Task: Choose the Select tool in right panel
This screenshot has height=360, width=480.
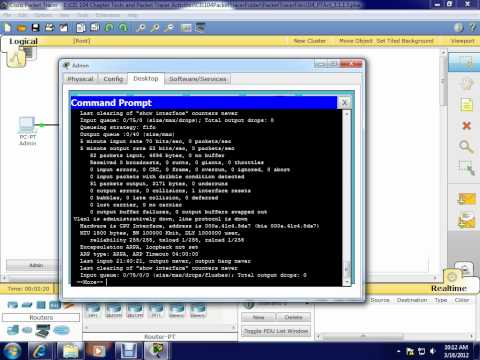Action: tap(464, 62)
